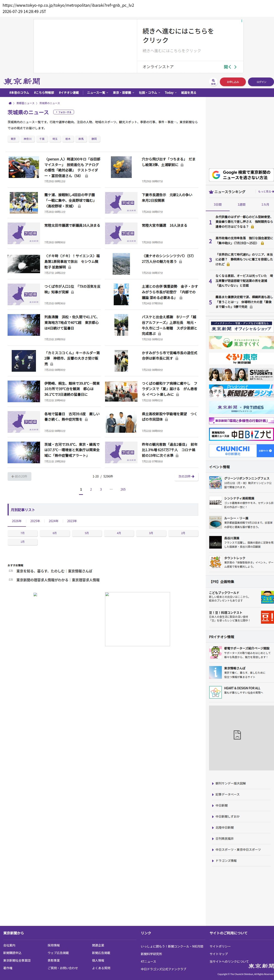Viewport: 274px width, 980px height.
Task: Click the search magnifier icon in header
Action: [213, 82]
